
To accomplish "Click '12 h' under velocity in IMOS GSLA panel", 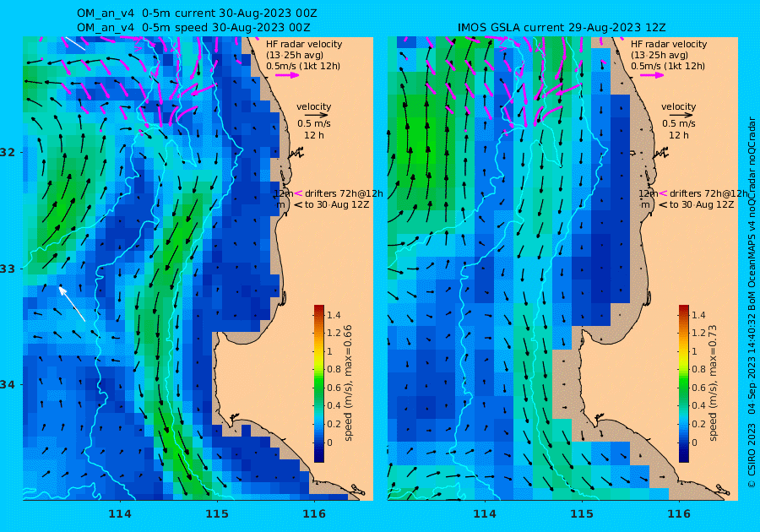I will [679, 135].
